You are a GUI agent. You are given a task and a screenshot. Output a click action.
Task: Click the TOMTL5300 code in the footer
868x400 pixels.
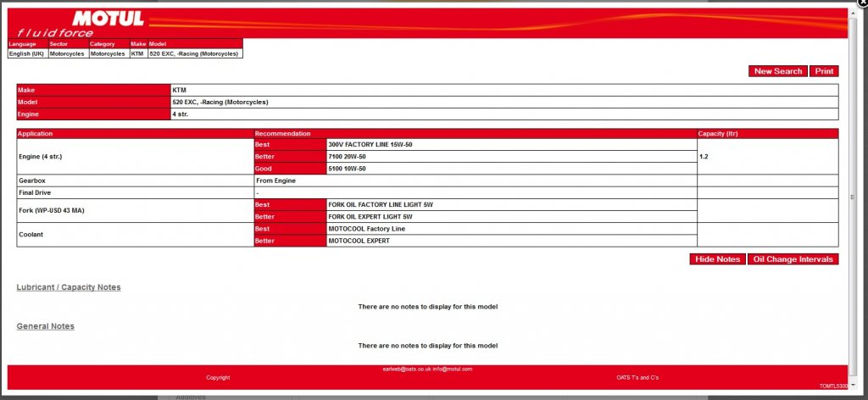[x=833, y=386]
